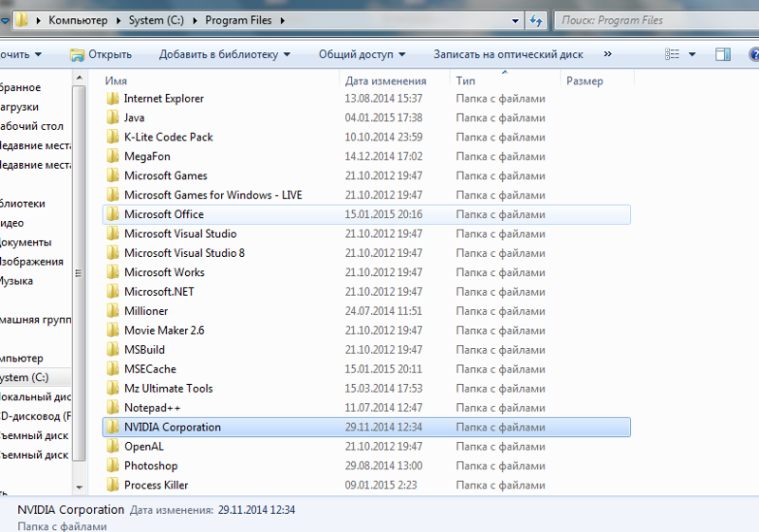Click the Notepad++ folder icon

point(113,408)
